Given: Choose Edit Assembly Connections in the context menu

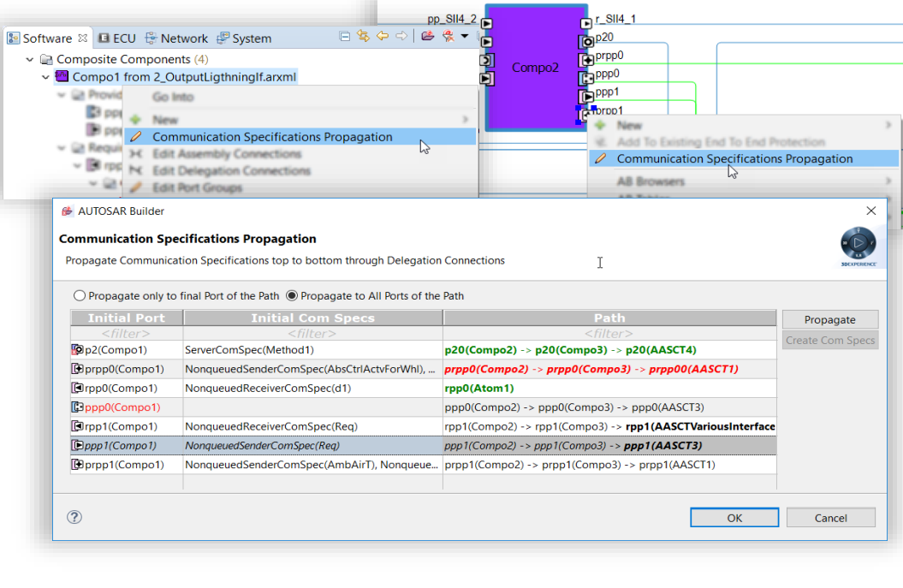Looking at the screenshot, I should point(300,154).
